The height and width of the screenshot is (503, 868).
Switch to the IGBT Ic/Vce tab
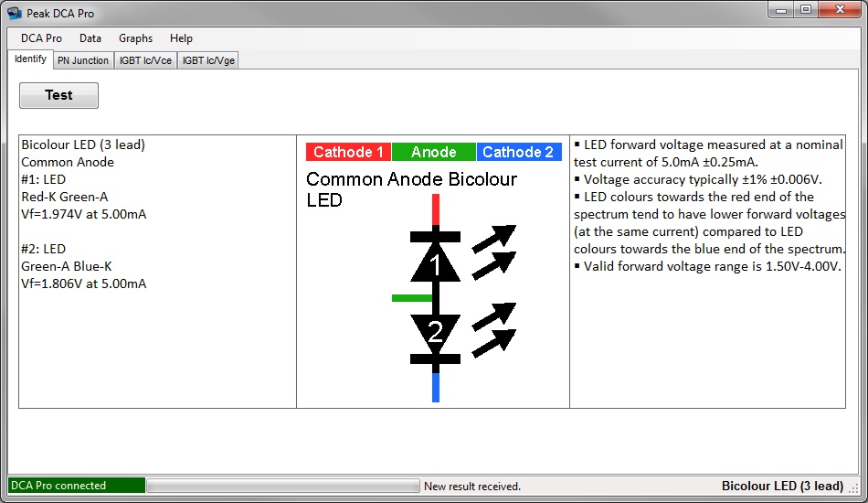tap(145, 60)
